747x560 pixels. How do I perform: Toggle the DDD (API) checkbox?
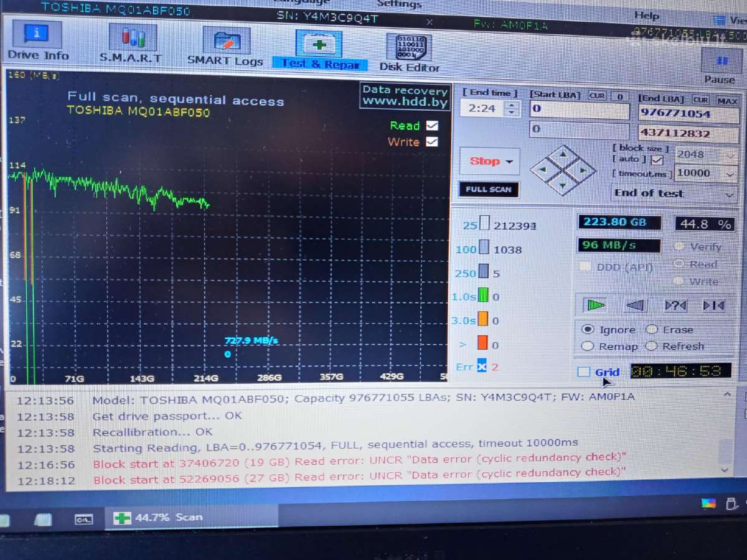[x=585, y=267]
